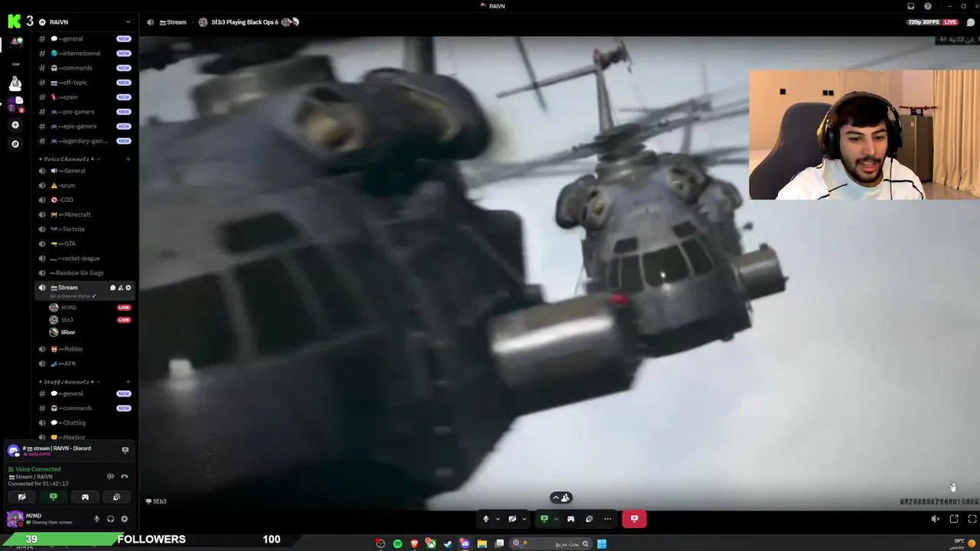Select user M7MD in Stream channel
Screen dimensions: 980x551
(90, 308)
